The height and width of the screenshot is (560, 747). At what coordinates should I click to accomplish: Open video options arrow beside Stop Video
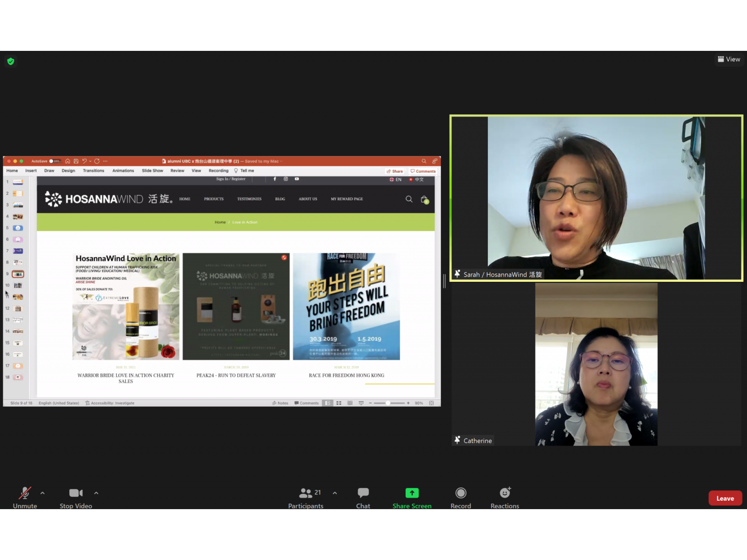[96, 493]
